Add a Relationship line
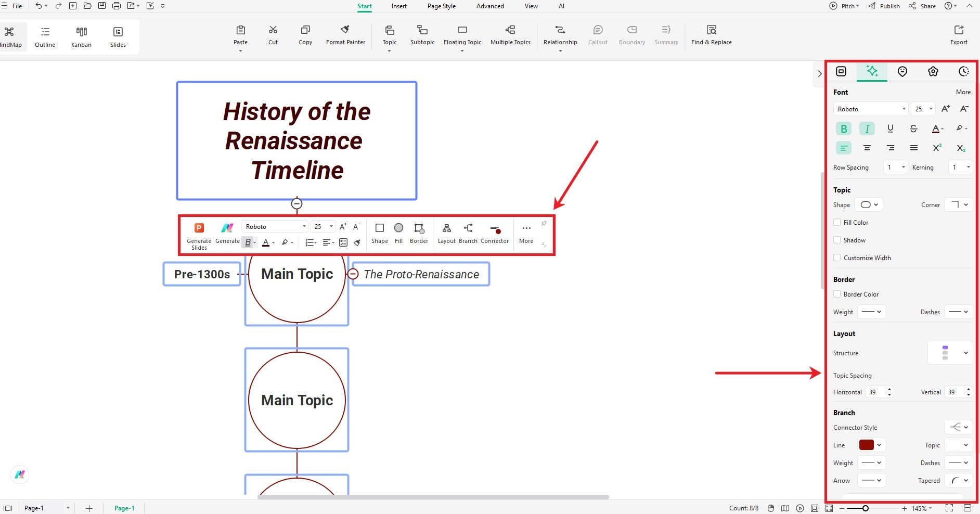Image resolution: width=980 pixels, height=514 pixels. [x=560, y=35]
